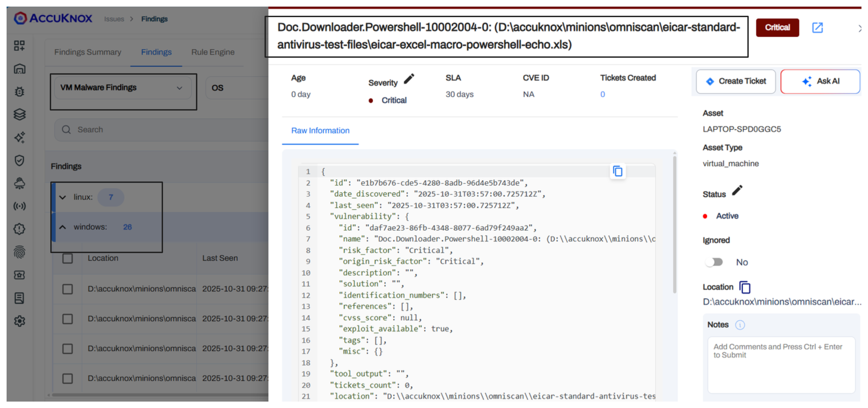Open finding in new window icon
The image size is (868, 408).
pos(817,28)
